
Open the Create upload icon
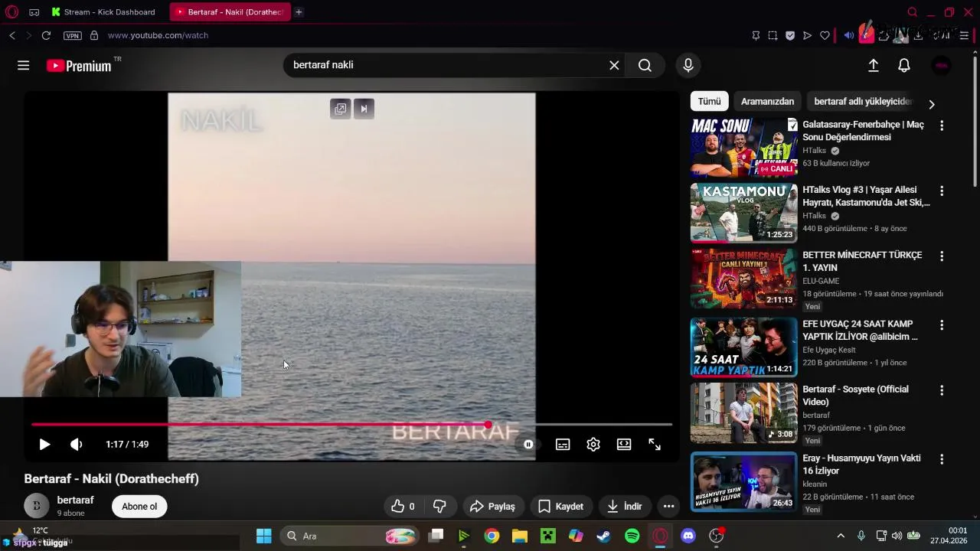pyautogui.click(x=874, y=66)
